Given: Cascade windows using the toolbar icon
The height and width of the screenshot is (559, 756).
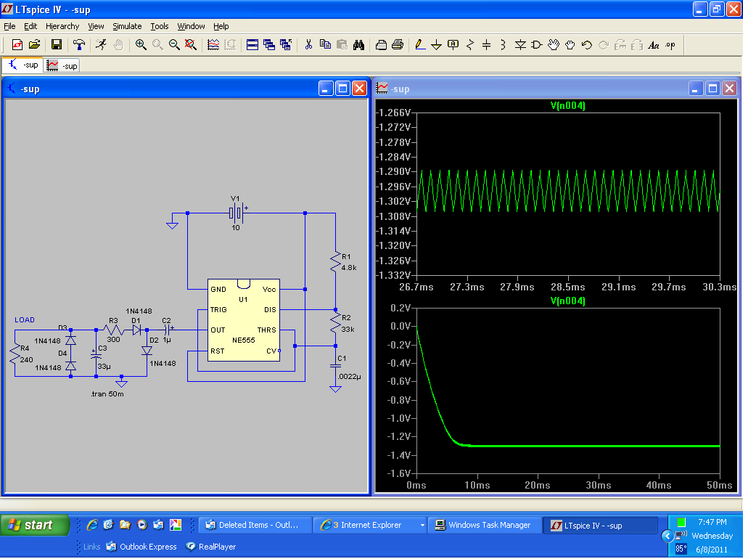Looking at the screenshot, I should 269,45.
